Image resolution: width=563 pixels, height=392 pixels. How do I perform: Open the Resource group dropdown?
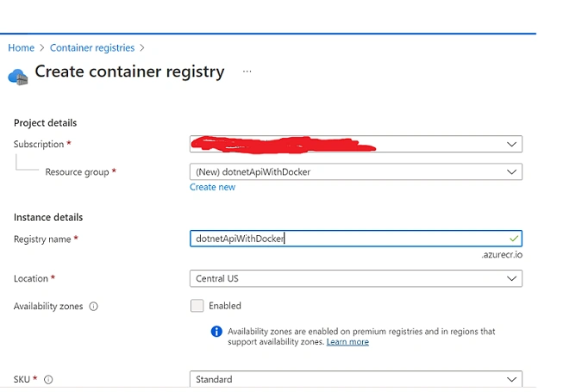click(x=356, y=171)
